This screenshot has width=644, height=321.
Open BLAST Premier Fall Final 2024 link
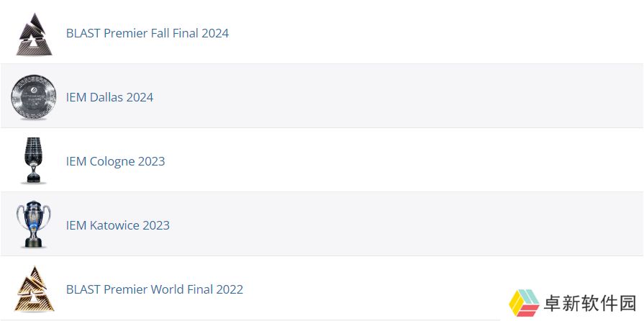point(148,33)
